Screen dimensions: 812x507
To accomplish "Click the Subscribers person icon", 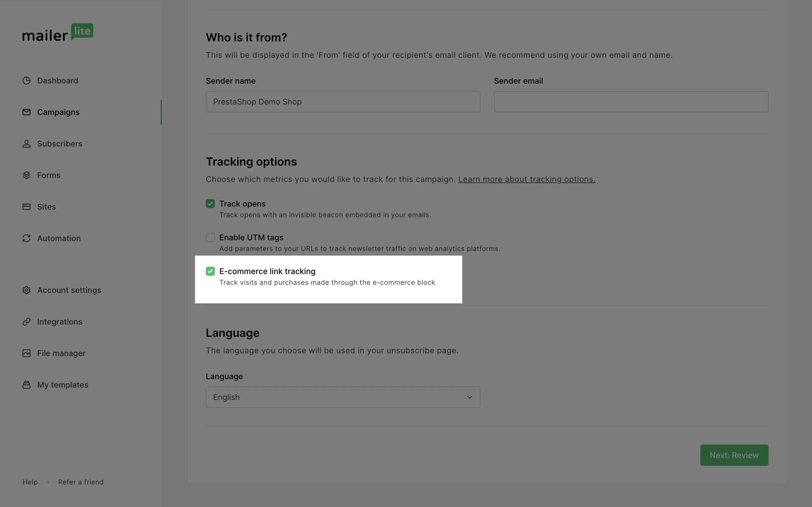I will pos(27,144).
